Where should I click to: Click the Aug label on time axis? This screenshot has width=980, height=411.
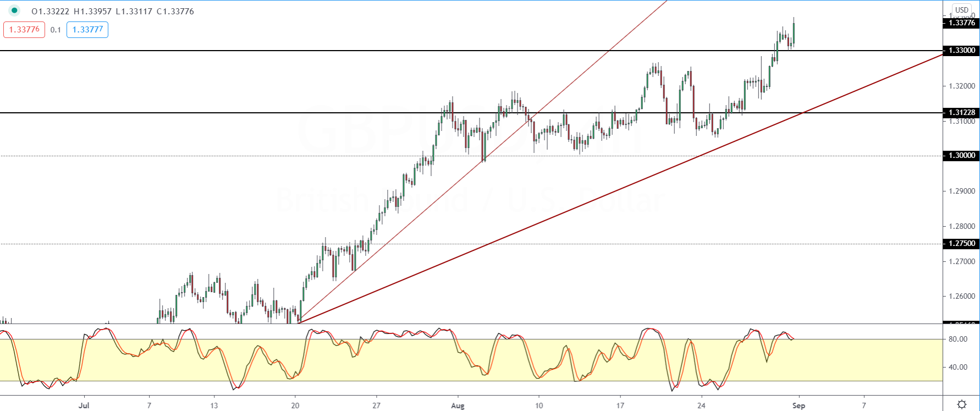(x=458, y=405)
